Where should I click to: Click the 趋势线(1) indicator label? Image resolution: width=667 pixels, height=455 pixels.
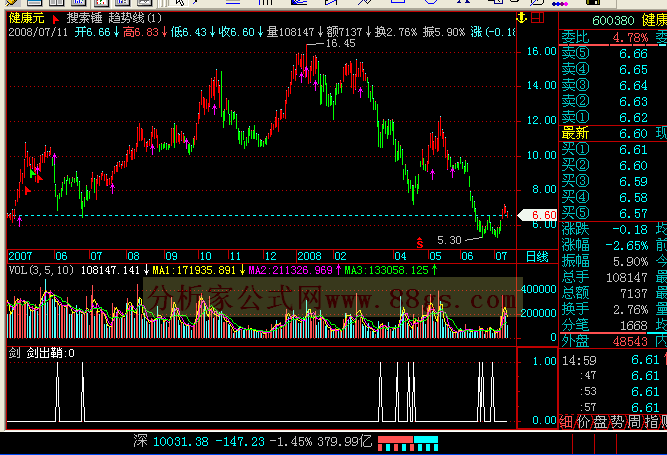click(x=135, y=18)
